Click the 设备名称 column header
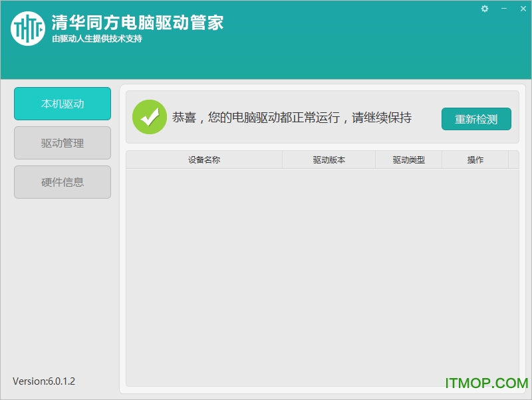Viewport: 532px width, 400px height. coord(204,159)
